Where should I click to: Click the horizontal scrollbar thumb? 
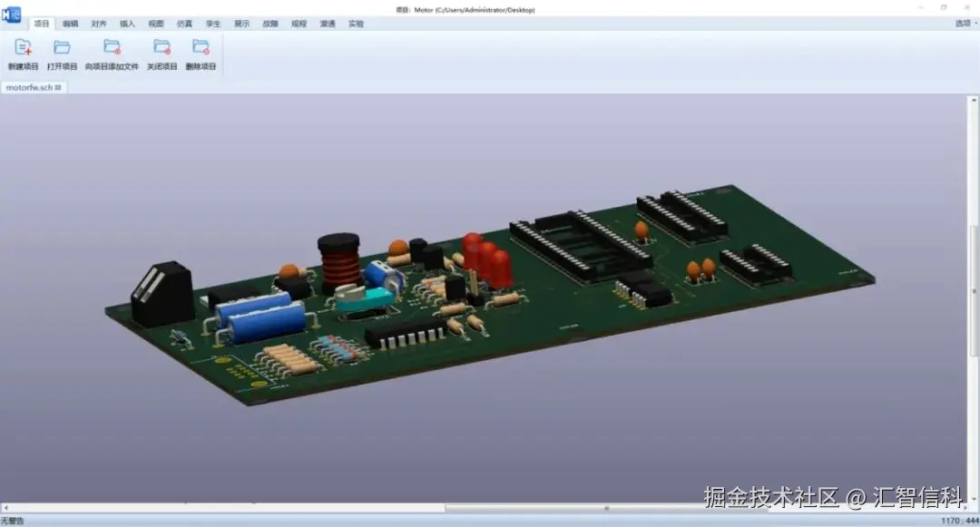(606, 508)
